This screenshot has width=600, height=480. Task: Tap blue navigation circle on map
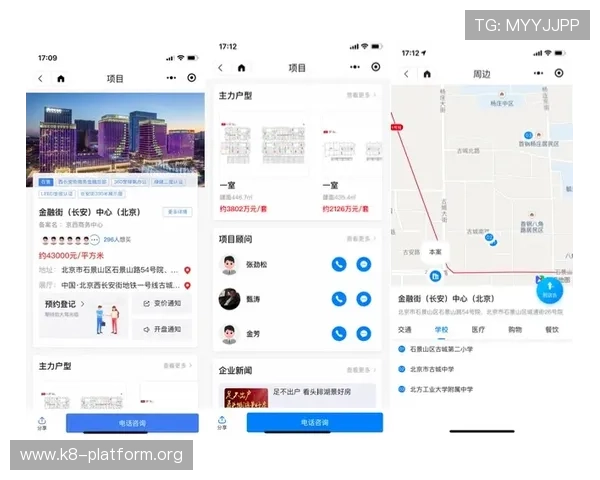549,291
